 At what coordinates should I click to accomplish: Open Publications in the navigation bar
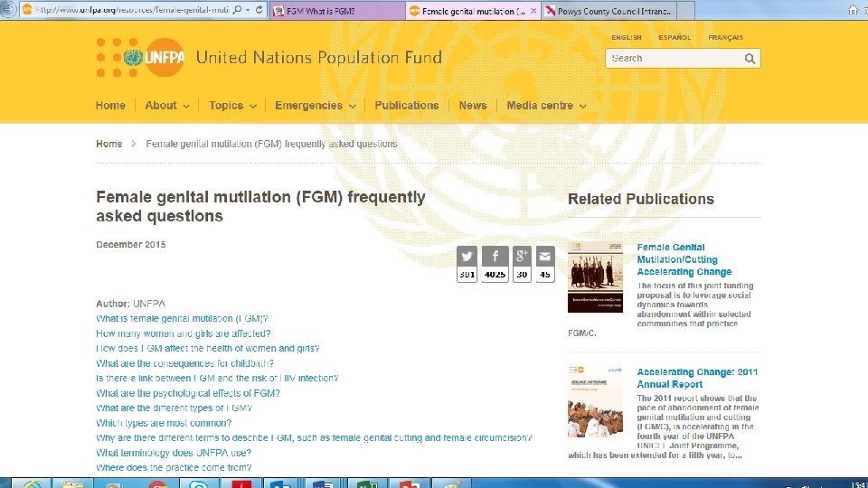pyautogui.click(x=406, y=105)
